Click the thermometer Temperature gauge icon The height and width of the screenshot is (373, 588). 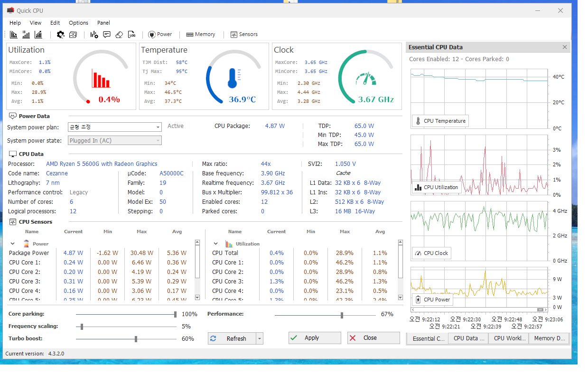coord(233,78)
